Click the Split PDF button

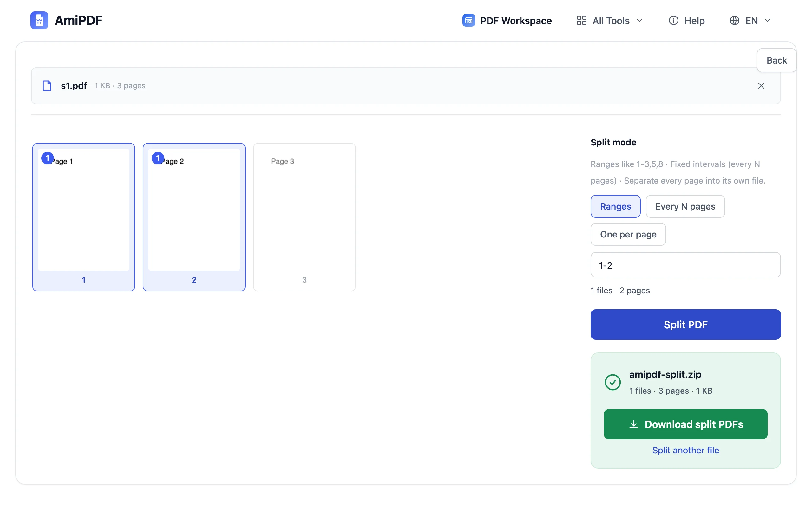pos(685,324)
